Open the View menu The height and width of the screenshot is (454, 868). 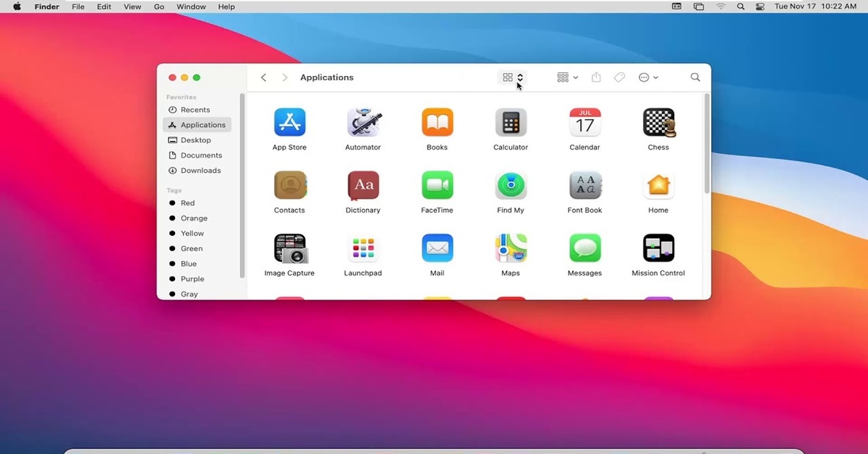[x=132, y=7]
